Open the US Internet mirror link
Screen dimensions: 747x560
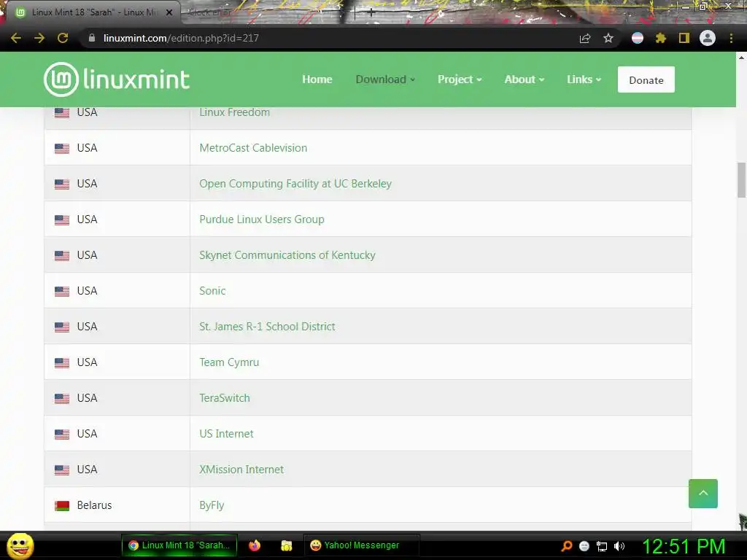coord(226,434)
